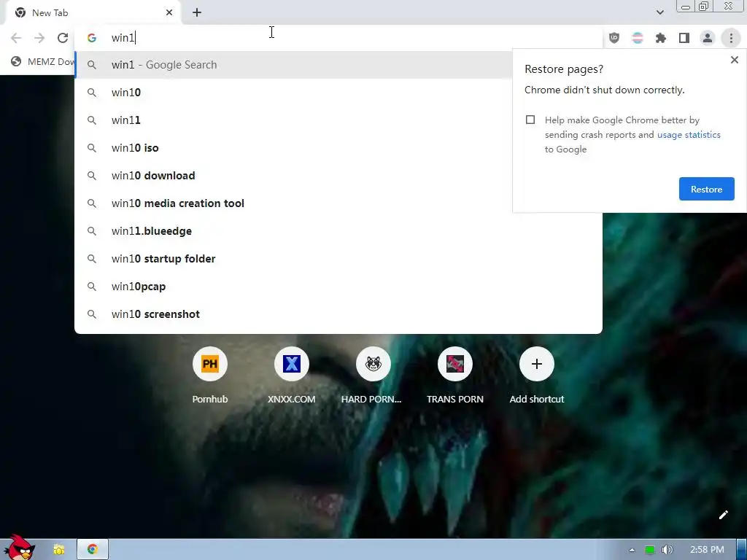Screen dimensions: 747x560
Task: Show hidden system tray icons
Action: click(632, 550)
